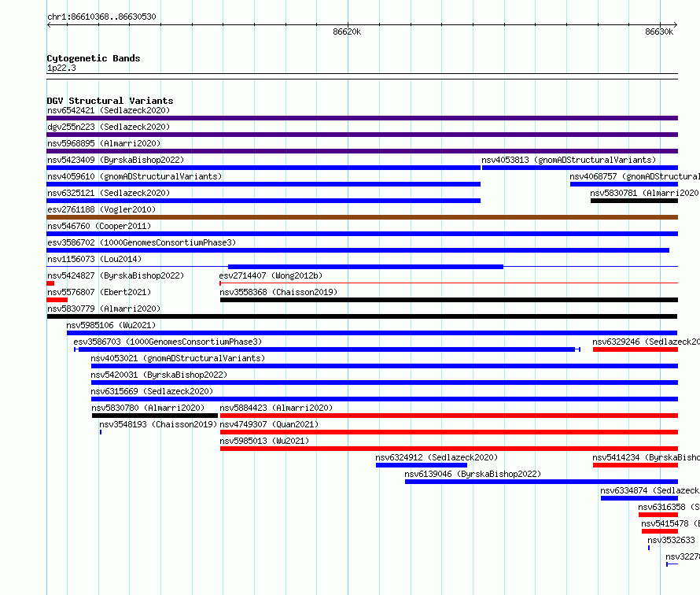700x595 pixels.
Task: Click the nsv6334874 variant label
Action: (x=650, y=490)
